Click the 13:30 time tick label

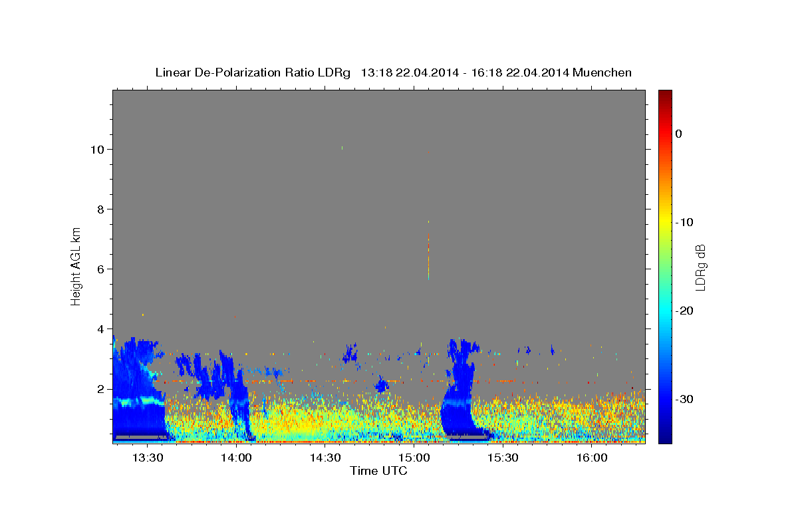(147, 458)
